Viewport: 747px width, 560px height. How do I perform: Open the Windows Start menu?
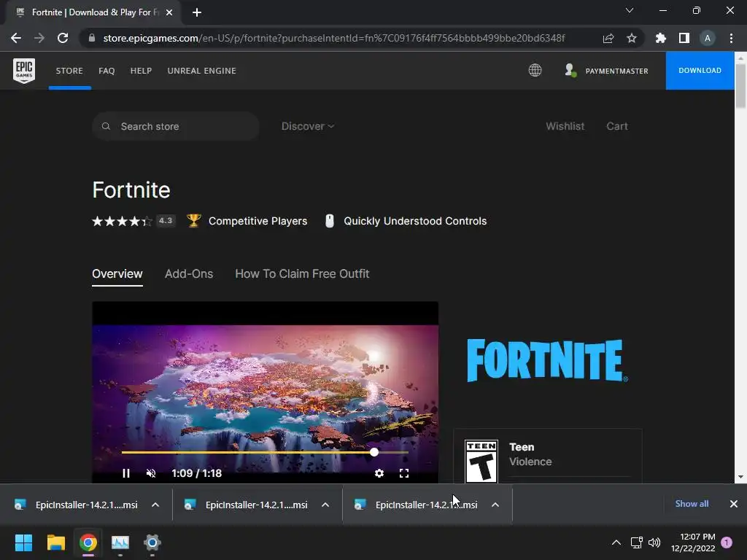[23, 542]
